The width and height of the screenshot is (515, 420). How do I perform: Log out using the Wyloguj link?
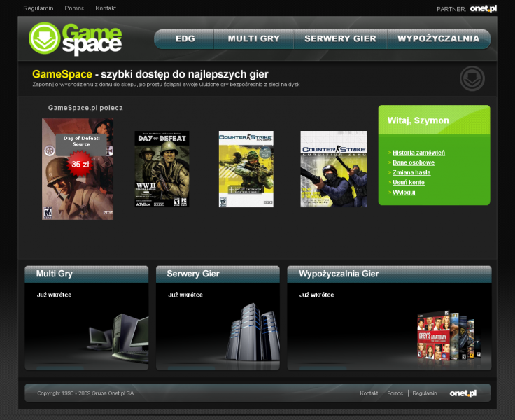[x=404, y=192]
